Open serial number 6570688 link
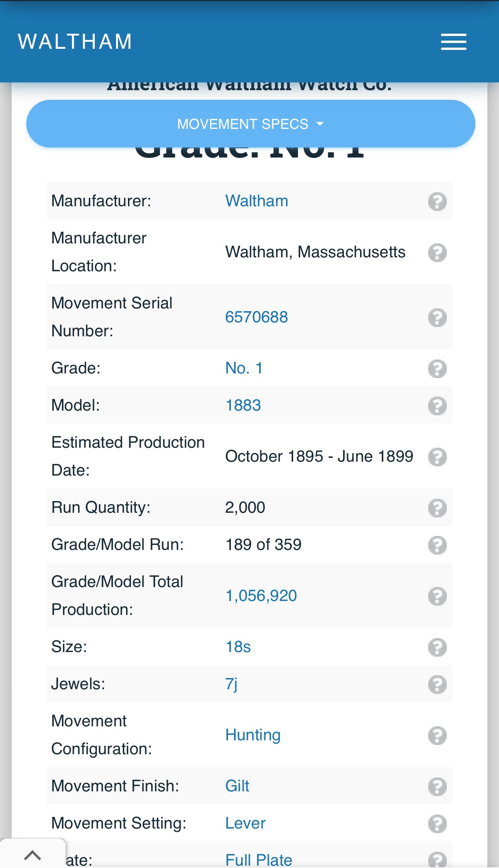The height and width of the screenshot is (868, 499). coord(256,317)
